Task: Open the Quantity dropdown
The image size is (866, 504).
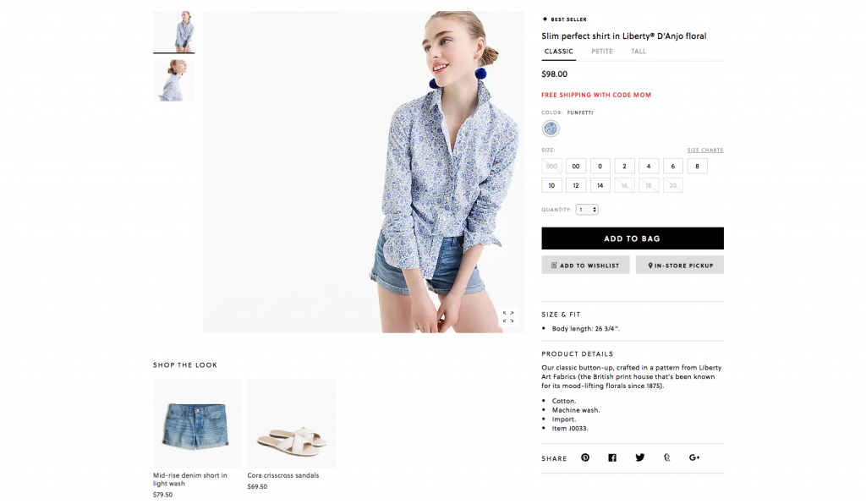Action: click(587, 210)
